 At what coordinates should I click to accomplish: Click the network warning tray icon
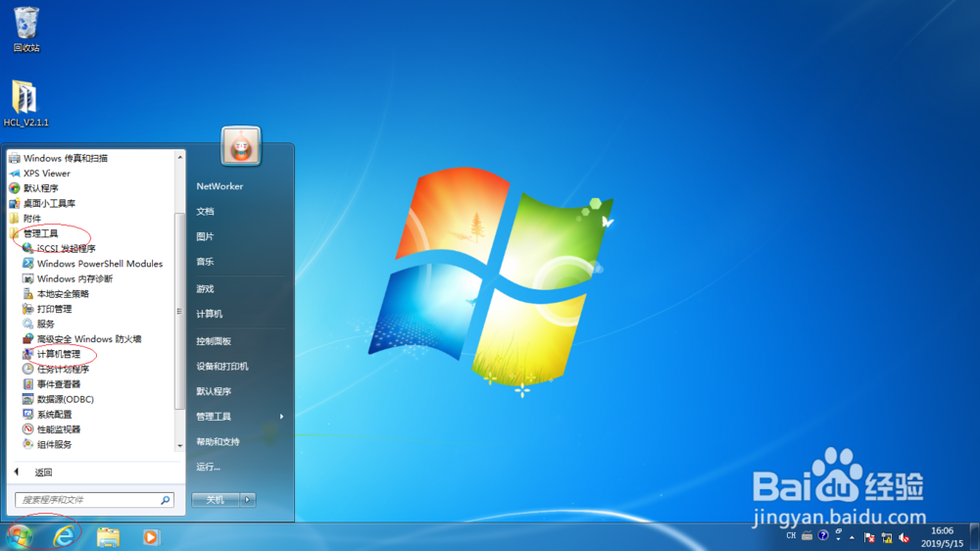coord(887,537)
